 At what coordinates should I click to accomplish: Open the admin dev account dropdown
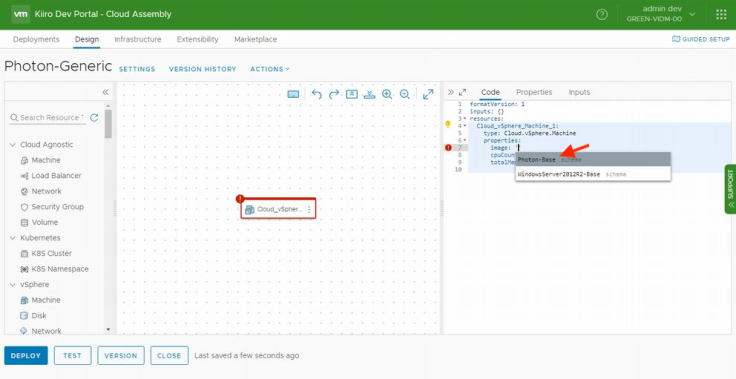click(661, 14)
